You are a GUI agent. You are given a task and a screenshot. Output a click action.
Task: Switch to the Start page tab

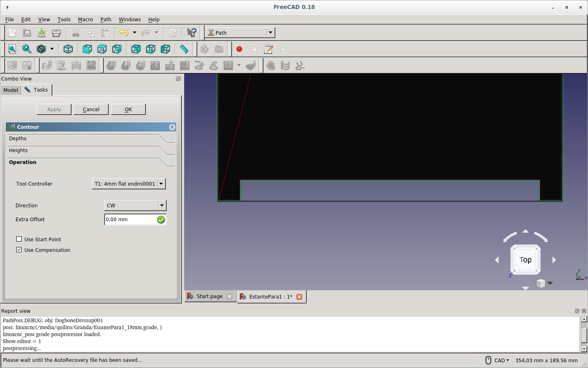pos(209,296)
